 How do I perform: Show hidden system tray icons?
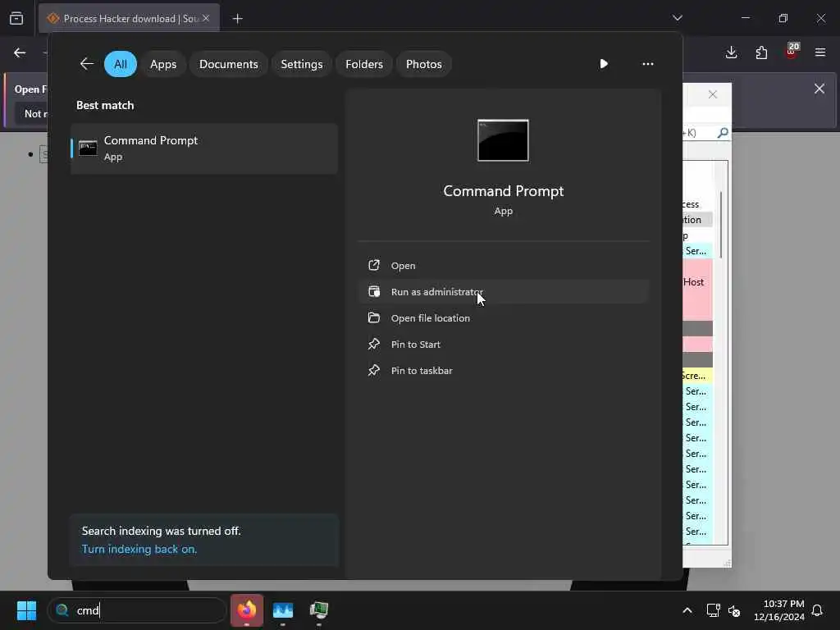[x=687, y=610]
